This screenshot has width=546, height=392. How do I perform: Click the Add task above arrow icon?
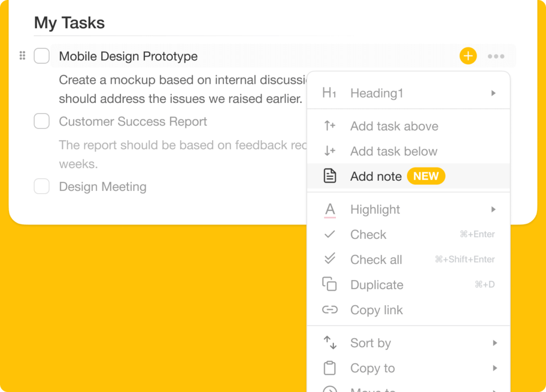point(330,126)
